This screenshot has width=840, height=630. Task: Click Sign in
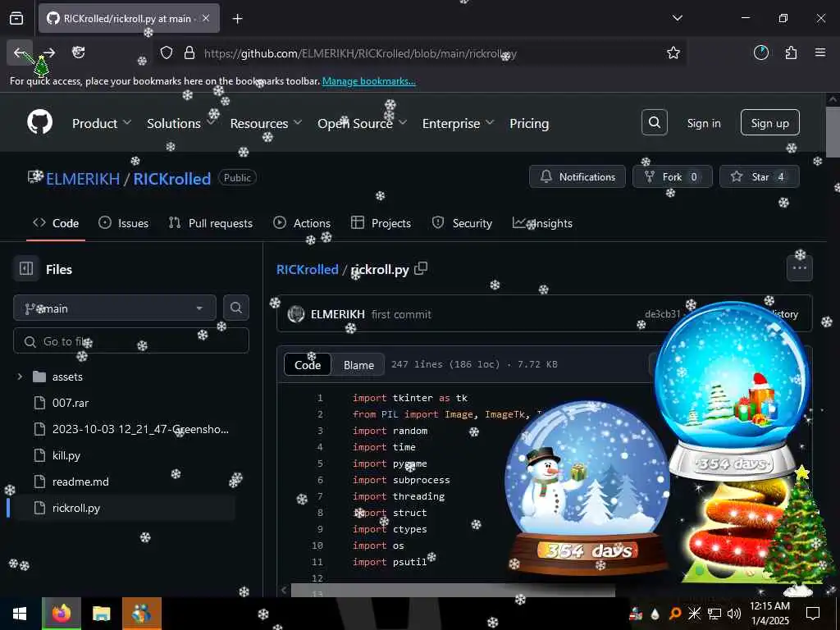(x=704, y=123)
